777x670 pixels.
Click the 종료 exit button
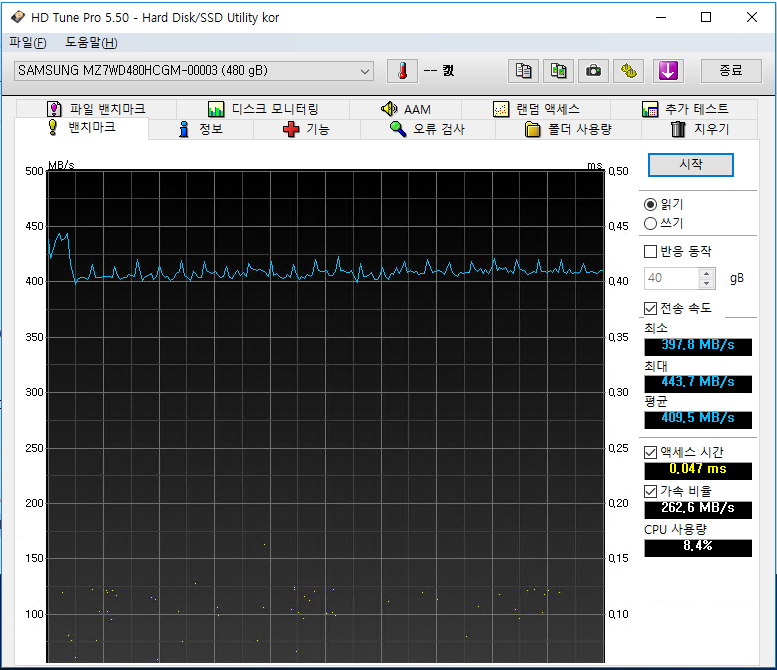click(x=731, y=71)
